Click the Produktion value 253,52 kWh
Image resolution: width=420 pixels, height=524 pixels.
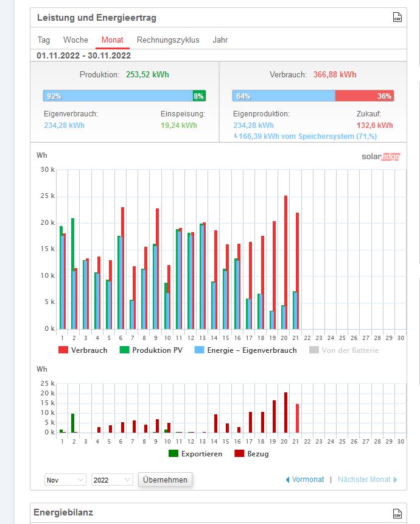pos(147,74)
